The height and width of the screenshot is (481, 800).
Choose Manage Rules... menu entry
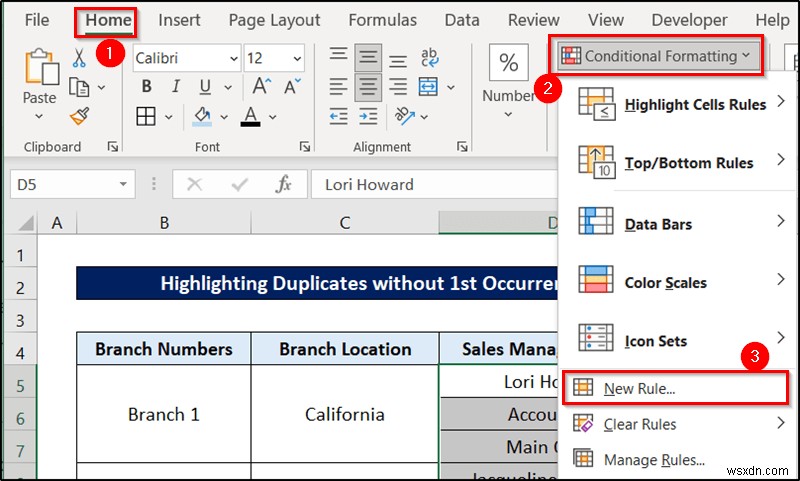pos(678,460)
